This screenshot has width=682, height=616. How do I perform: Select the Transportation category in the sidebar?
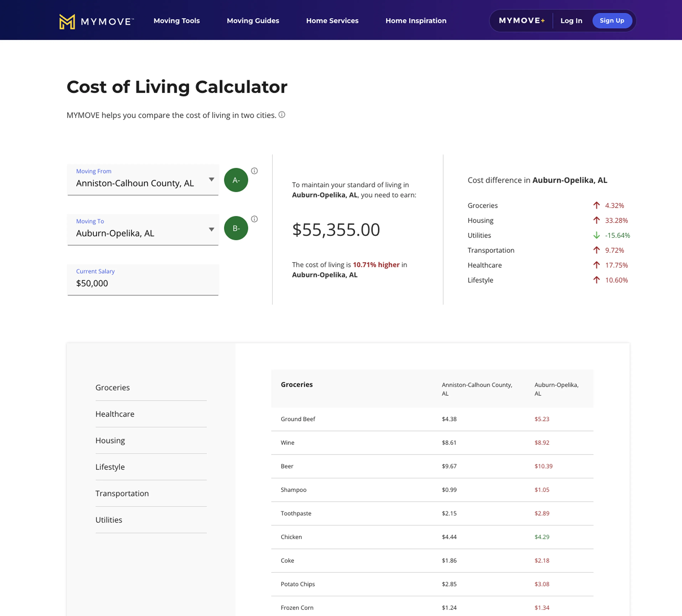click(x=122, y=493)
